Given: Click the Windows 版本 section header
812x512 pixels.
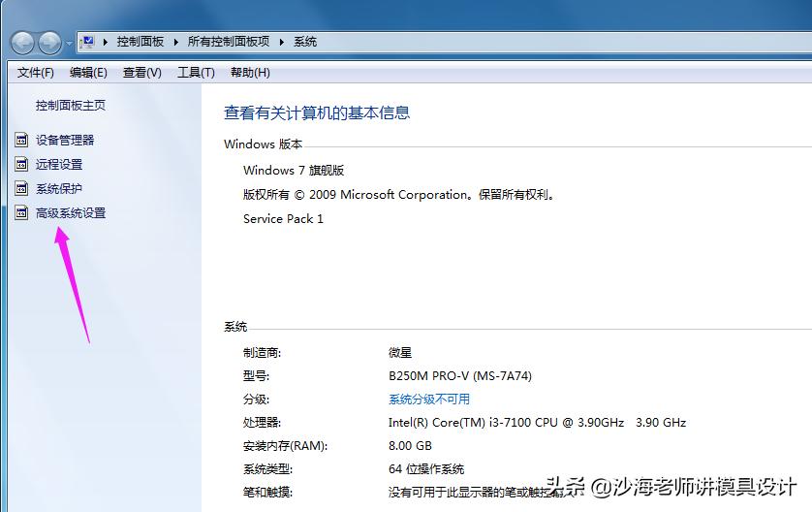Looking at the screenshot, I should click(x=263, y=144).
